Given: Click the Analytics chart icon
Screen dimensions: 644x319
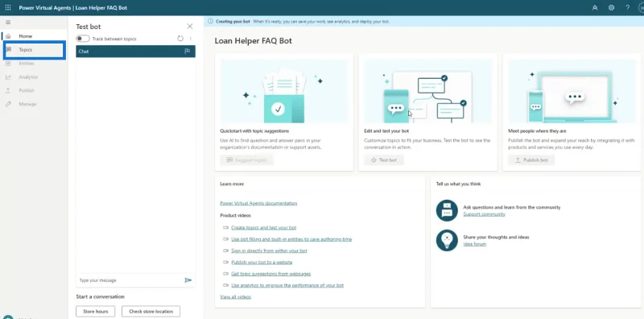Looking at the screenshot, I should [x=8, y=77].
